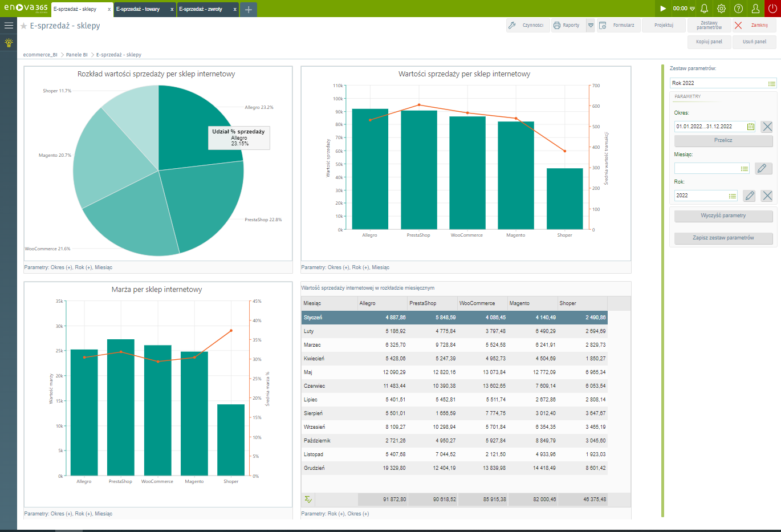The width and height of the screenshot is (781, 532).
Task: Toggle favorite star for E-sprzedaż - sklepy
Action: 24,26
